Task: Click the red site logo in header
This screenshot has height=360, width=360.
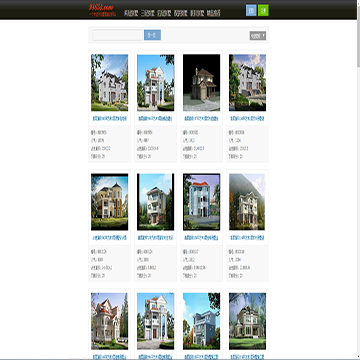Action: [102, 10]
